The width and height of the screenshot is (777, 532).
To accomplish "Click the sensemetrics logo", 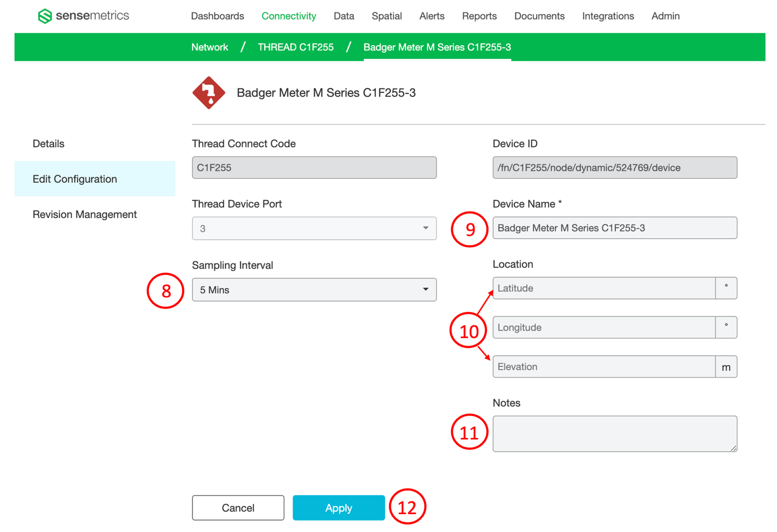I will [83, 16].
